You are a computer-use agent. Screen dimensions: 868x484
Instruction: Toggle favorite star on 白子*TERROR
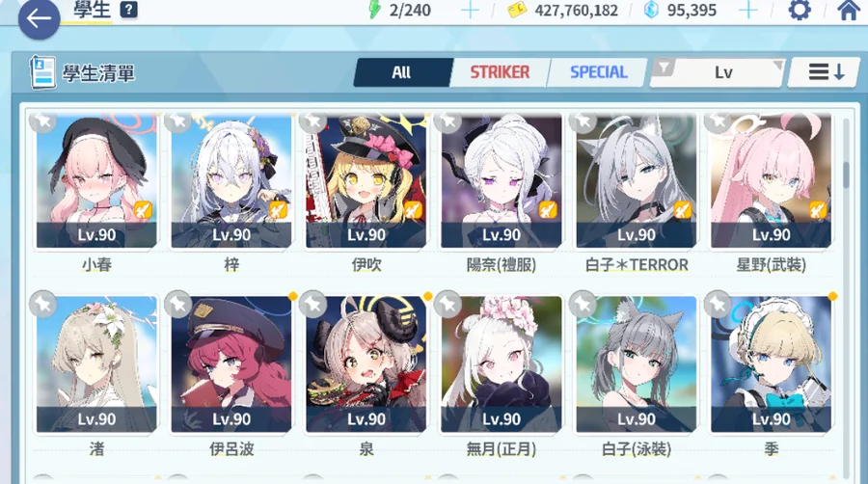583,121
